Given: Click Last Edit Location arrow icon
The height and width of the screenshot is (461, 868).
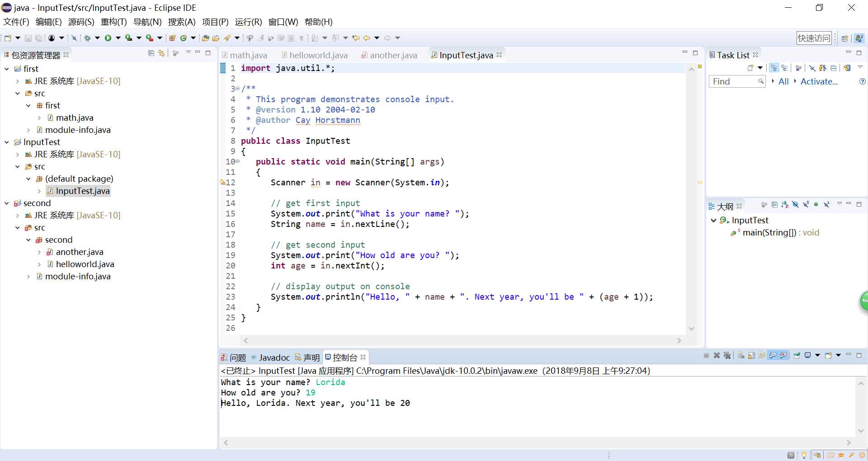Looking at the screenshot, I should point(356,38).
